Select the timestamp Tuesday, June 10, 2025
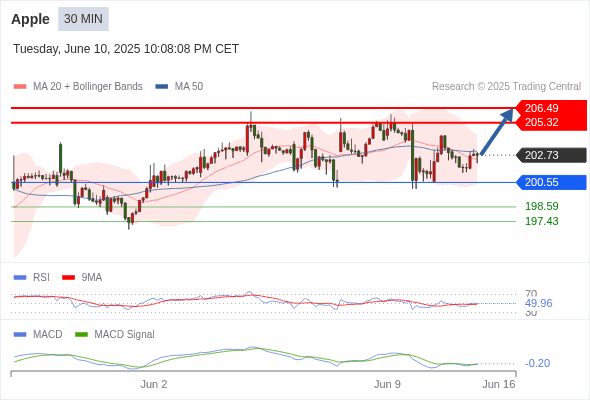Viewport: 590px width, 400px height. click(x=126, y=49)
